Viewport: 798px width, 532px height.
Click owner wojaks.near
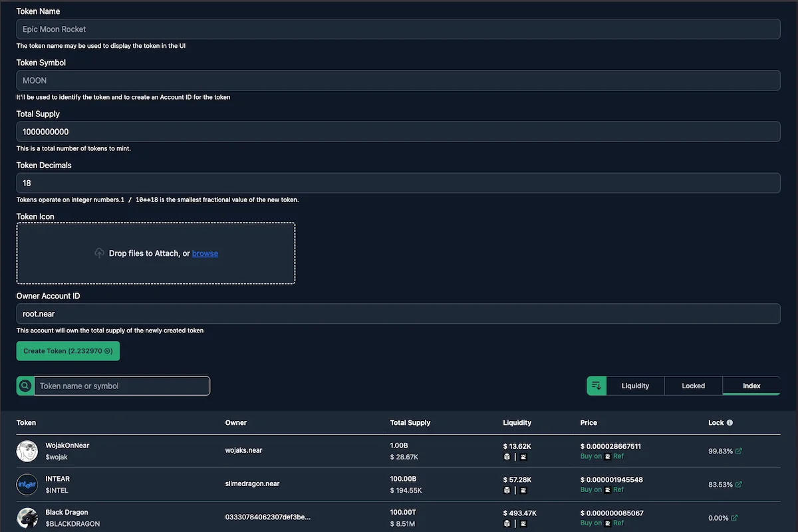244,450
